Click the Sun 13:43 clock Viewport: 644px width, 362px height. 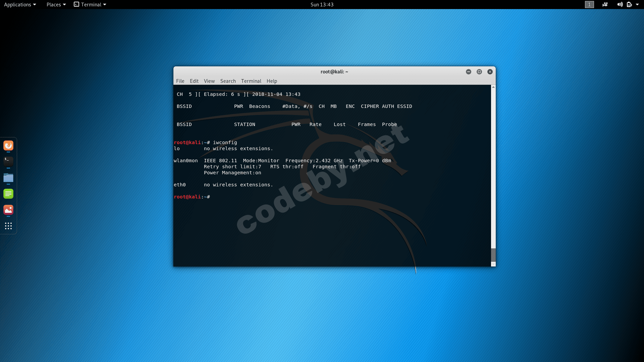point(322,5)
